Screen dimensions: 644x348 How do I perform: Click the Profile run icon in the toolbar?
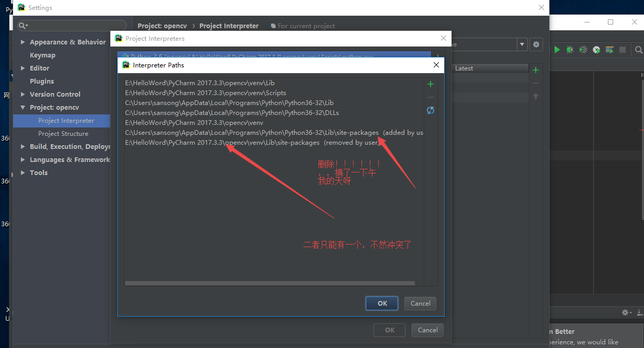596,50
